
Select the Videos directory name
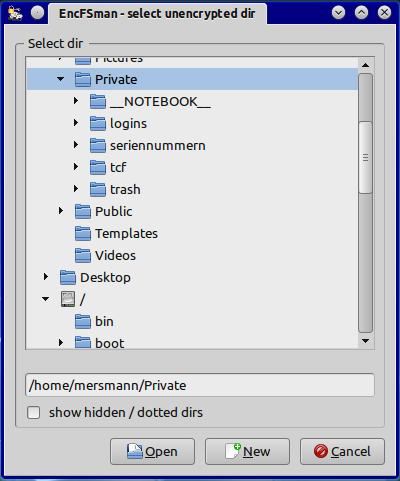click(x=115, y=256)
